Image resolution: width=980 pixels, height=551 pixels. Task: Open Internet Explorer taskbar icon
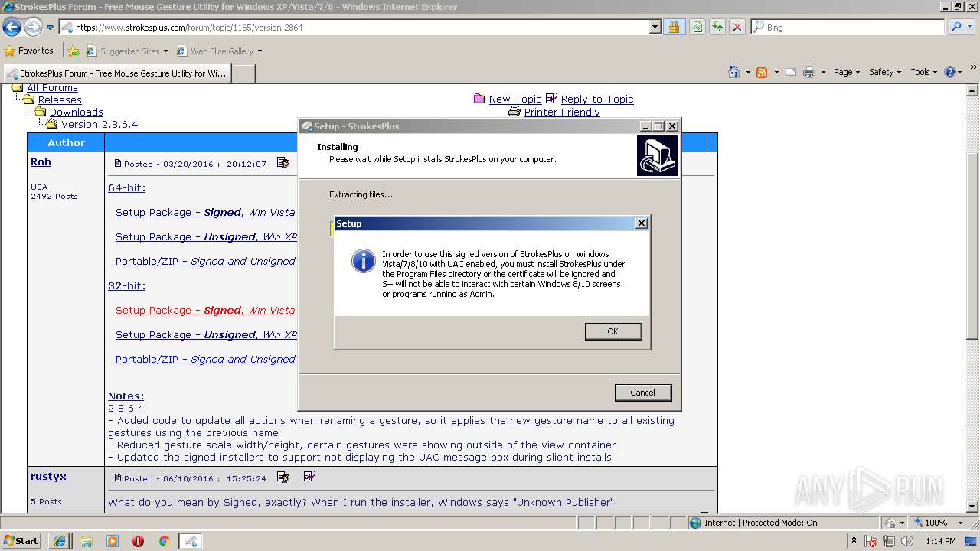[x=60, y=541]
